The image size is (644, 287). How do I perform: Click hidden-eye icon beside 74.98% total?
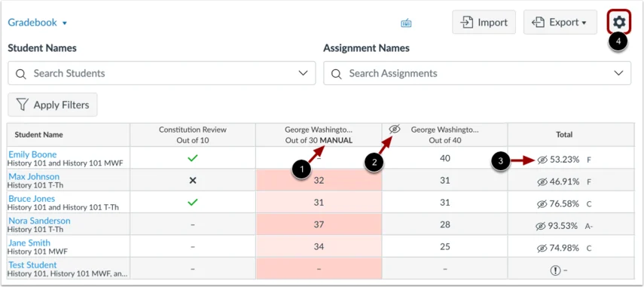coord(542,249)
